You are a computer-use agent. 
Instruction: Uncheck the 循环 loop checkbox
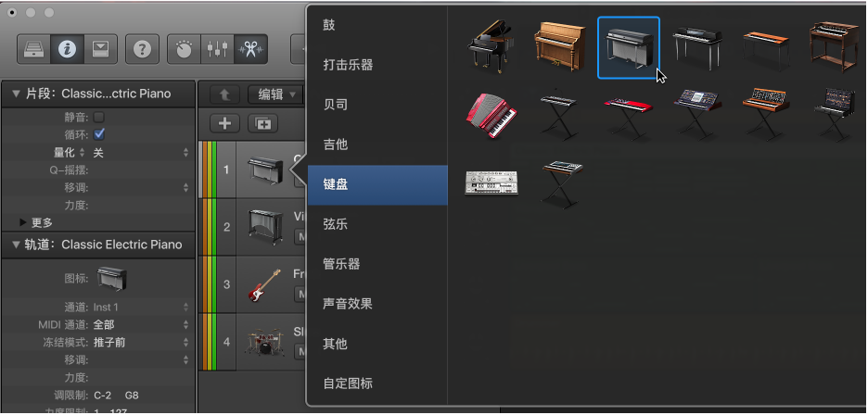pyautogui.click(x=99, y=134)
